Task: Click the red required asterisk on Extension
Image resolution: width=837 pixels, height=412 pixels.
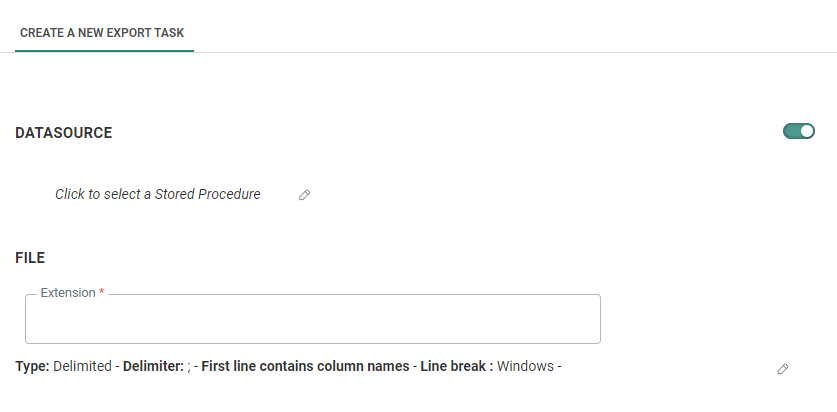Action: pos(102,293)
